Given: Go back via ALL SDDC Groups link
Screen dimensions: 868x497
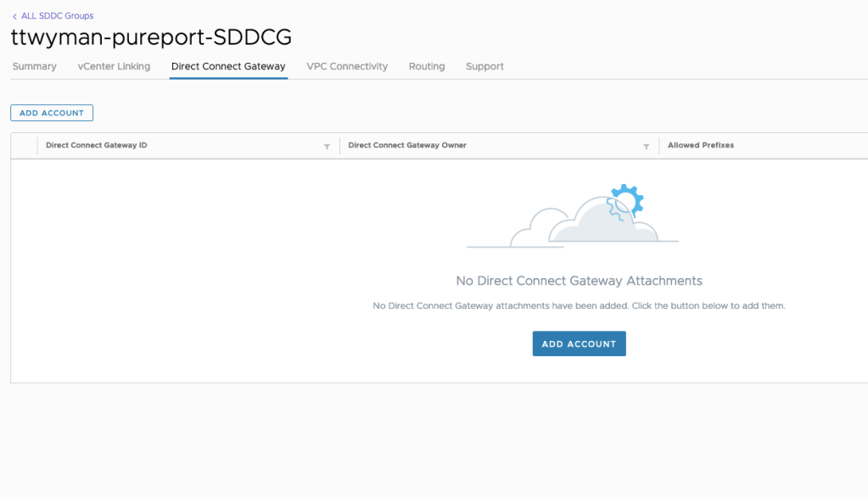Looking at the screenshot, I should point(57,16).
